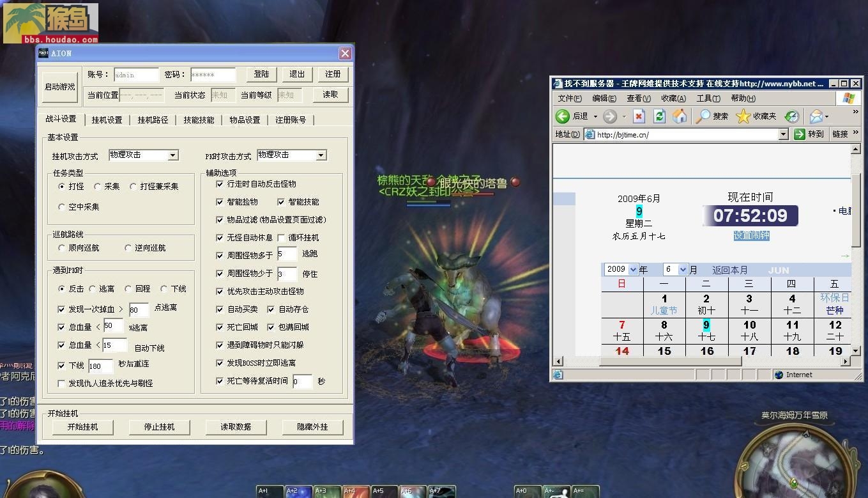This screenshot has width=868, height=498.
Task: Enable 循环挂机 checkbox
Action: pos(281,238)
